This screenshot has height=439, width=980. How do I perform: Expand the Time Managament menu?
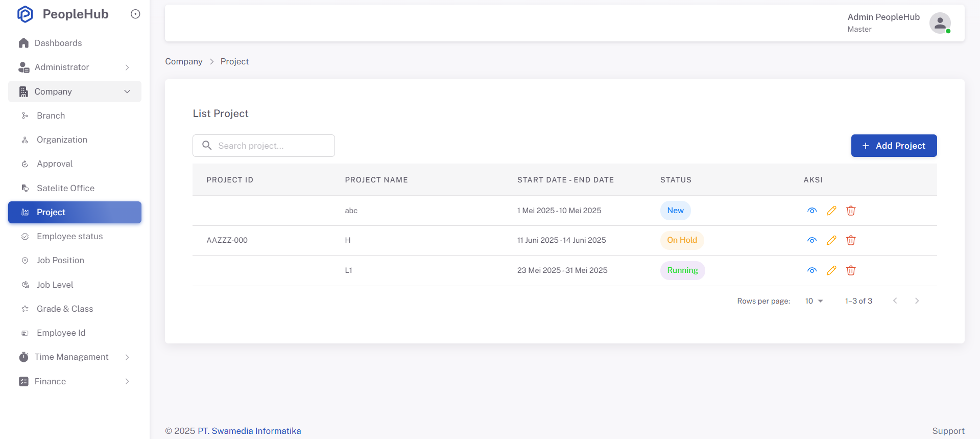pyautogui.click(x=75, y=357)
